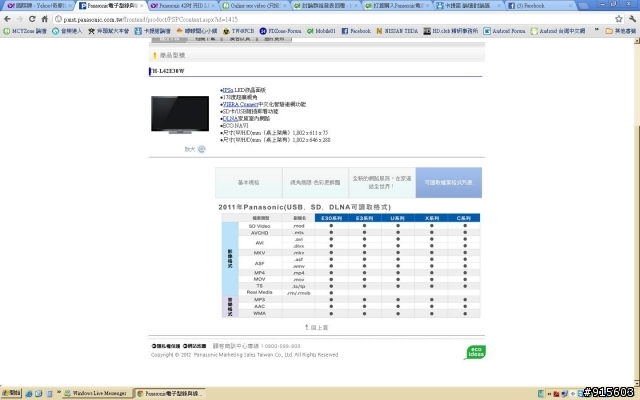Image resolution: width=640 pixels, height=400 pixels.
Task: Click the TV product thumbnail image
Action: 180,115
